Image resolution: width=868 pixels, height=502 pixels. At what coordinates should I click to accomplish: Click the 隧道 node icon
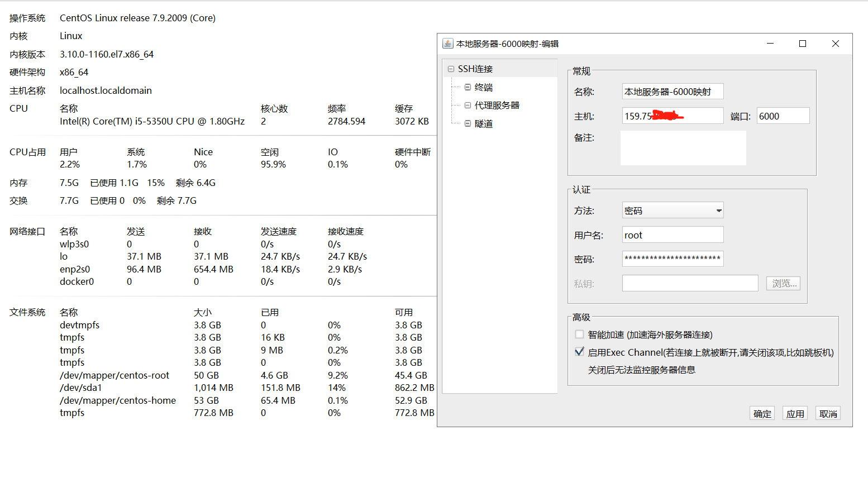(x=468, y=123)
